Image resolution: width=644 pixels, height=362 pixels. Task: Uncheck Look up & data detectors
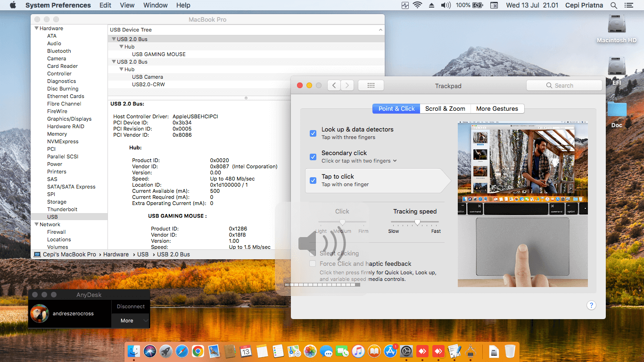pos(313,133)
